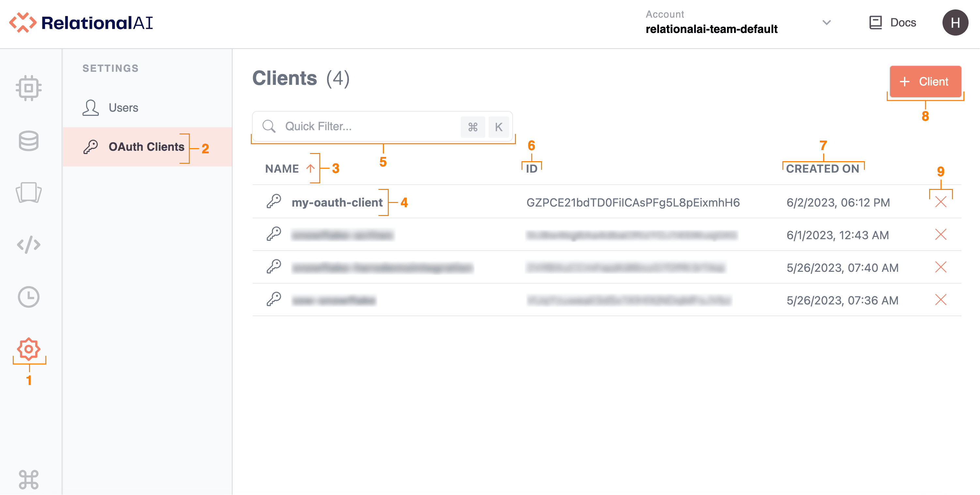Select the OAuth Clients settings item
This screenshot has width=980, height=495.
tap(146, 147)
